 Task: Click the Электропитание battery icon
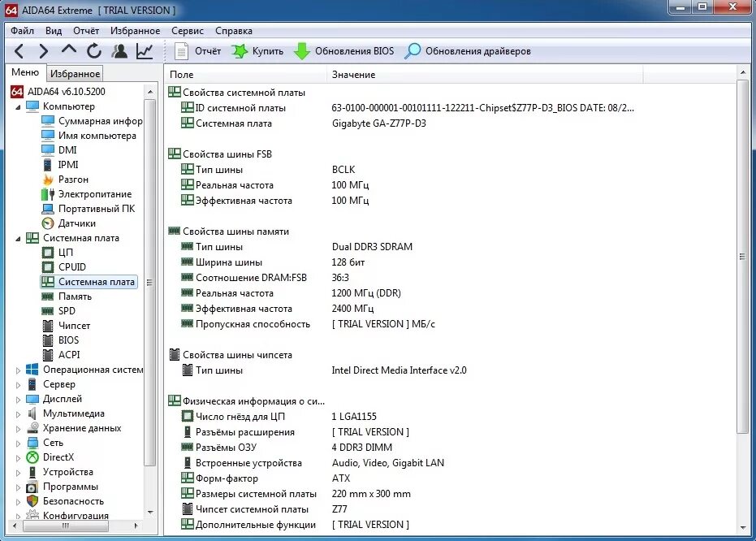click(48, 194)
